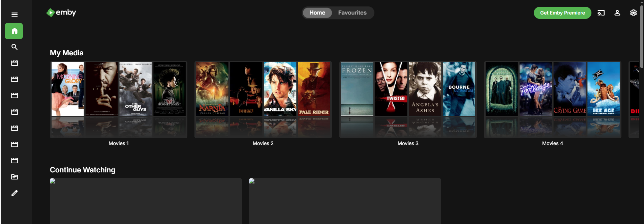Open the Movies 1 library card
Viewport: 644px width, 224px height.
click(119, 100)
